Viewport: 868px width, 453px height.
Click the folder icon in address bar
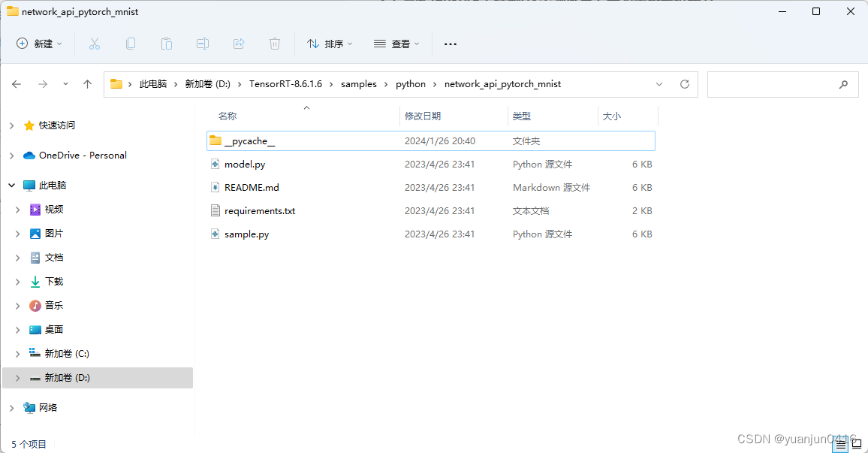[116, 84]
